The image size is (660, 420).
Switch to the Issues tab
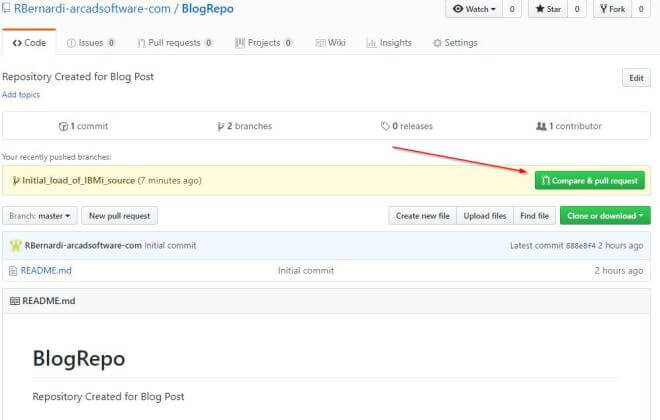[x=90, y=43]
